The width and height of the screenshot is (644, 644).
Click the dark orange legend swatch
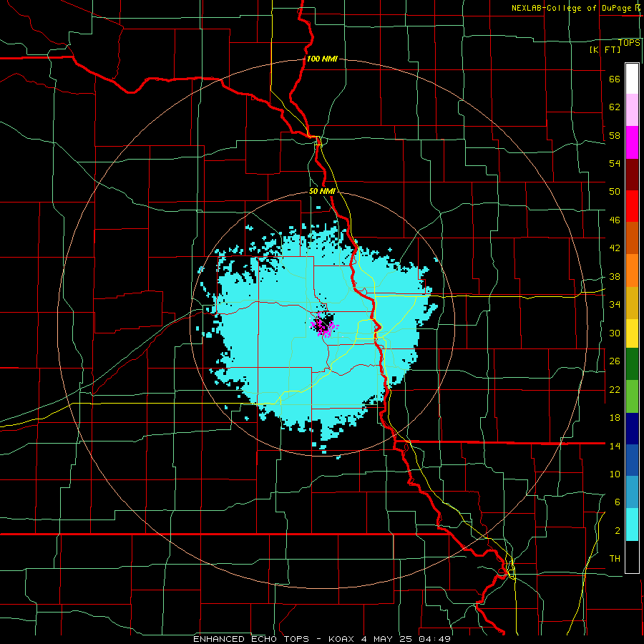click(x=632, y=238)
